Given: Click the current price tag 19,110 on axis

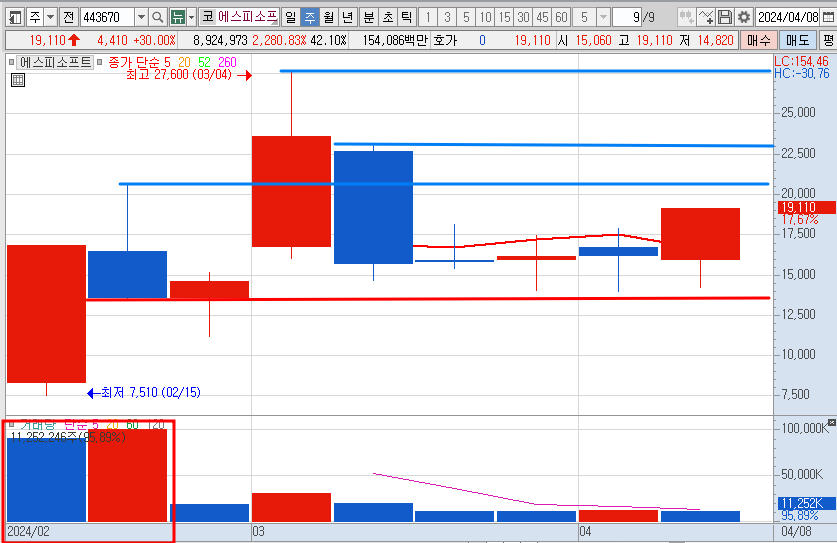Looking at the screenshot, I should pos(806,207).
